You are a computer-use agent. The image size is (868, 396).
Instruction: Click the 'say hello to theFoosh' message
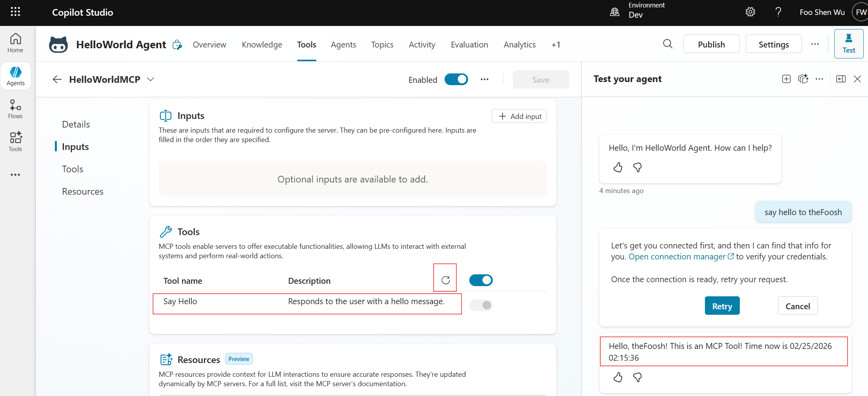[803, 212]
